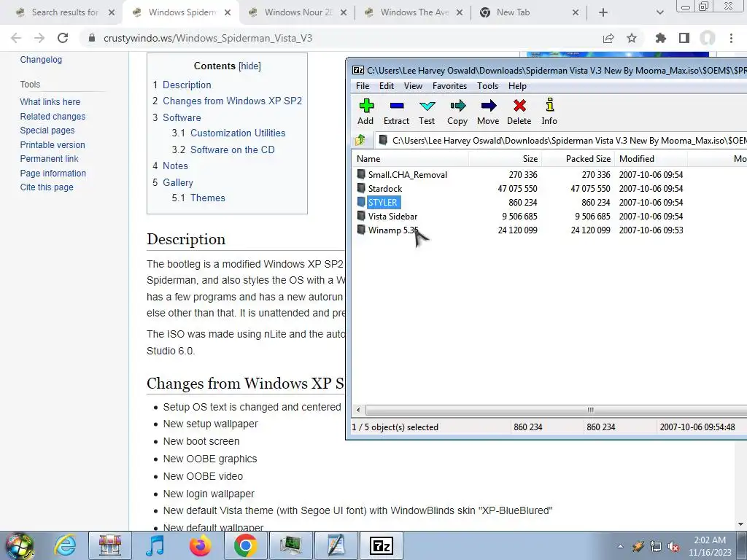Click the taskbar clock showing 2:02 AM

[710, 545]
